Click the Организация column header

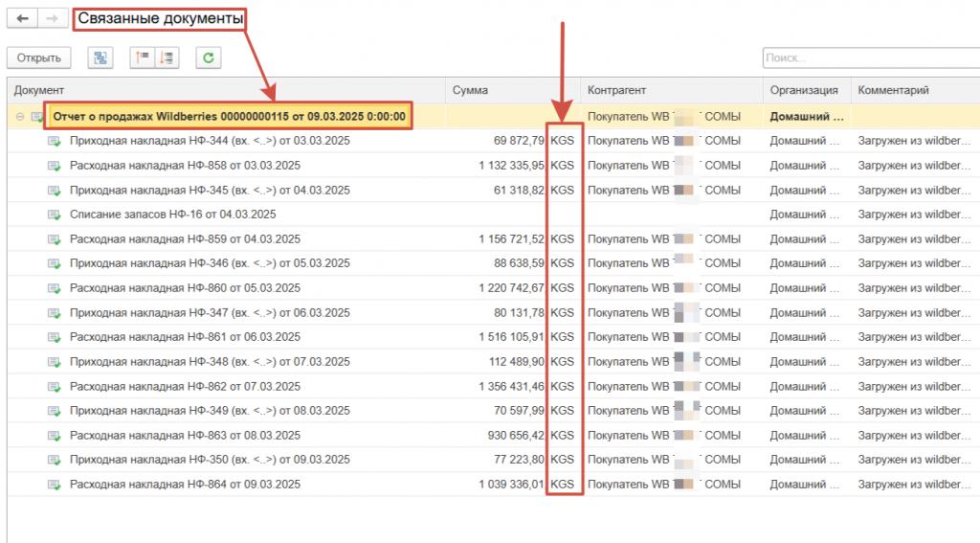click(x=806, y=90)
